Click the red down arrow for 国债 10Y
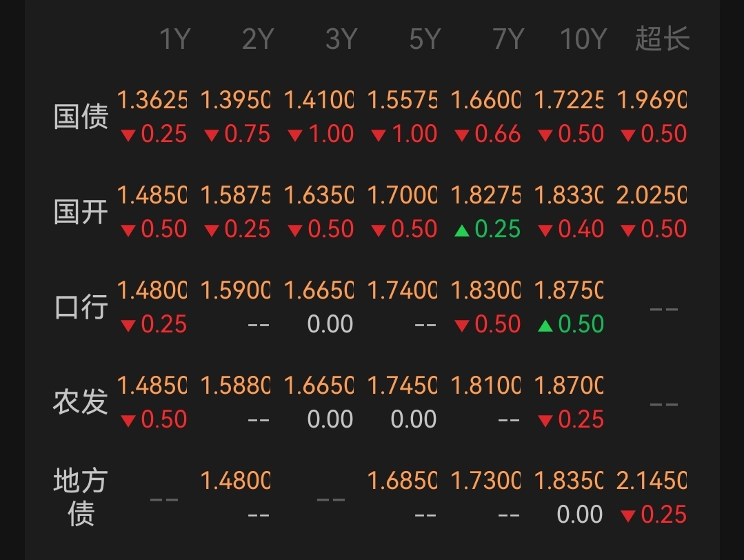Screen dimensions: 744x560 pos(545,136)
